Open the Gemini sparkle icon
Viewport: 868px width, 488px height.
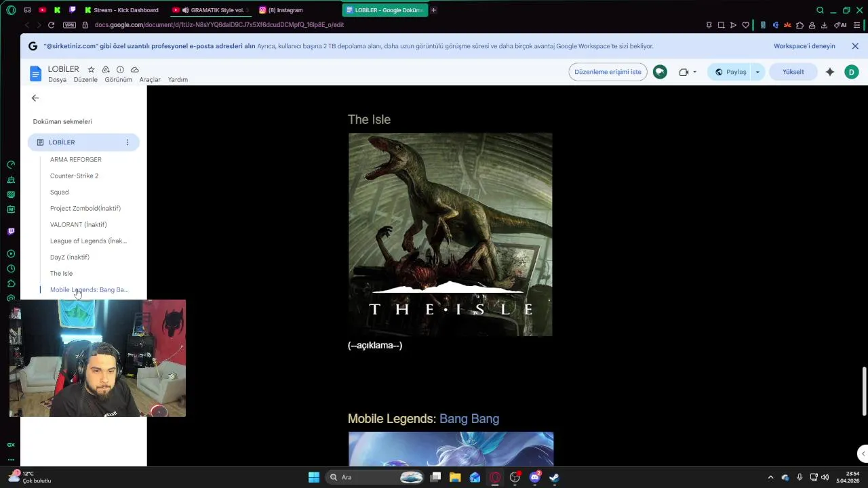click(x=829, y=72)
